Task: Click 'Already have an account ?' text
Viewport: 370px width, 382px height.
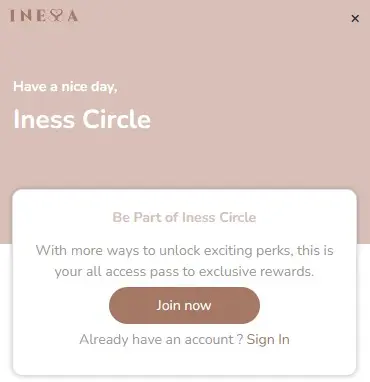Action: tap(161, 340)
